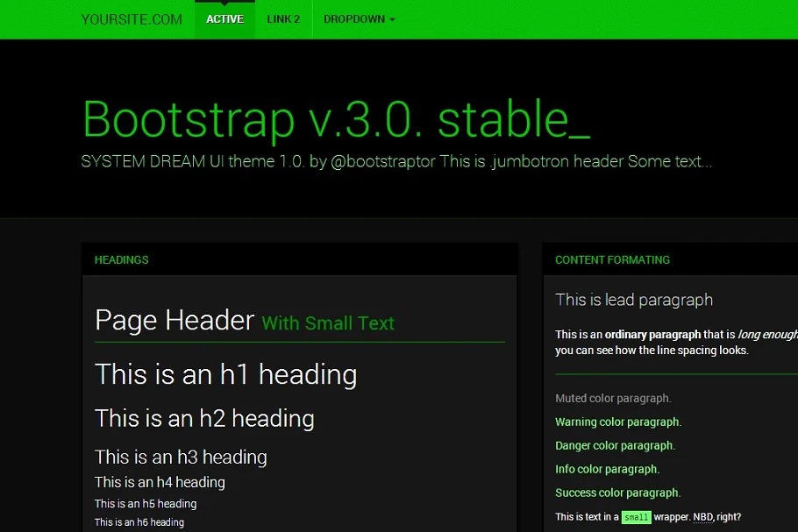Click the 'Bootstrap v.3.0. stable_' jumbotron title
This screenshot has width=798, height=532.
(336, 119)
